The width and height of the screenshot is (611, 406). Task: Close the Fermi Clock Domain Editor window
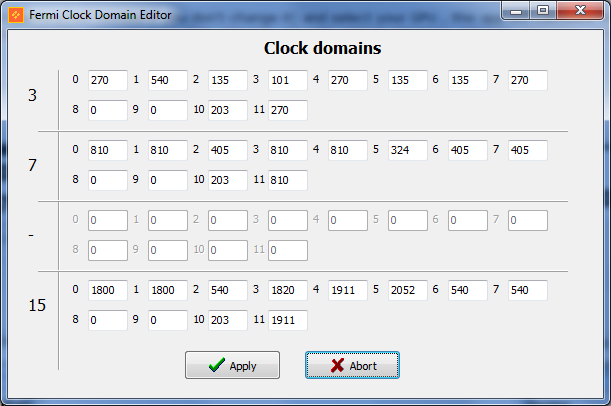(580, 11)
